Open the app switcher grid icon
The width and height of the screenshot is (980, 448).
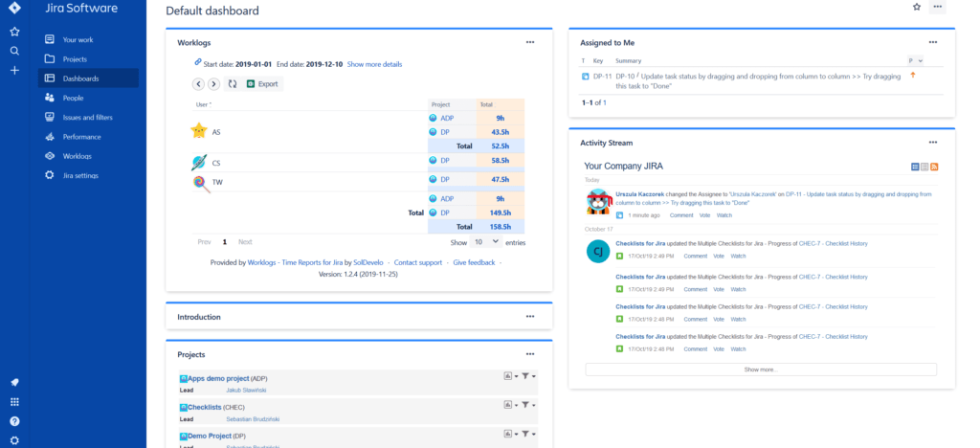(14, 402)
